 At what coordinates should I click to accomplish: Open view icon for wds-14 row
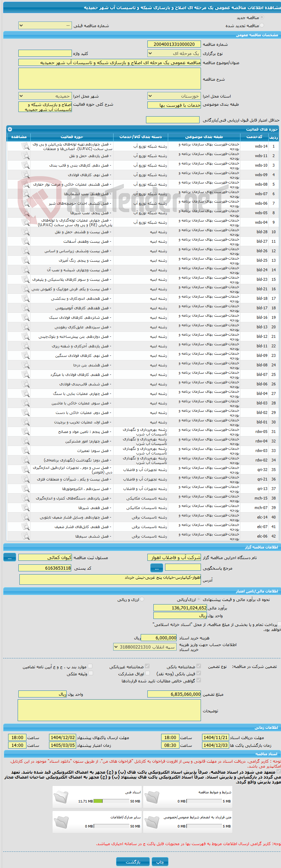(25, 146)
